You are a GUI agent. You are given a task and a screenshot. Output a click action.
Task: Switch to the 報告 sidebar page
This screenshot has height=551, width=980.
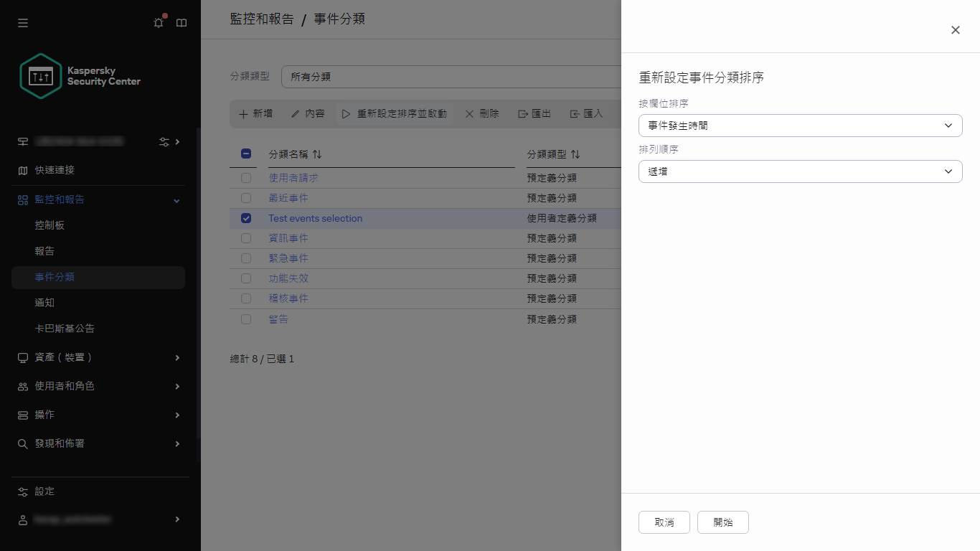[44, 250]
